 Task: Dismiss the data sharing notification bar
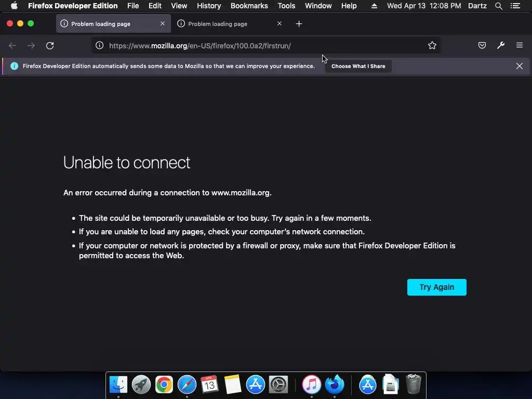(520, 66)
